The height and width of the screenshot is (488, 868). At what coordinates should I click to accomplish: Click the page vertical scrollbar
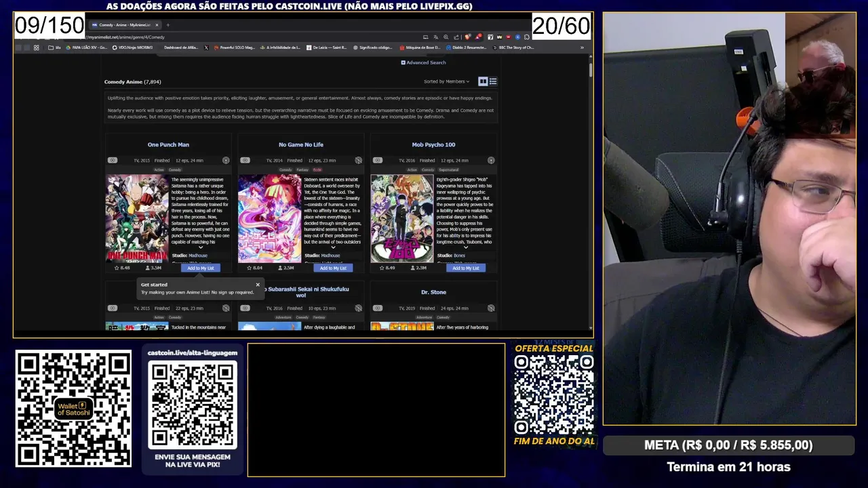pos(591,70)
